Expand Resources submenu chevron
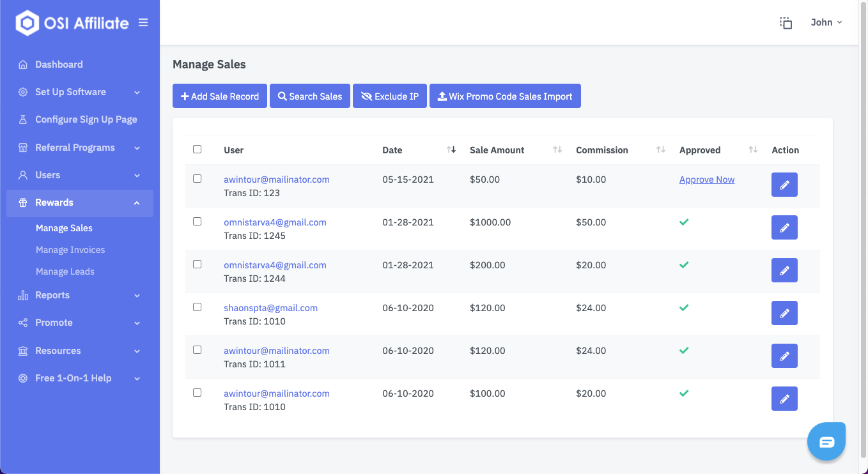Screen dimensions: 868x474 pyautogui.click(x=137, y=351)
